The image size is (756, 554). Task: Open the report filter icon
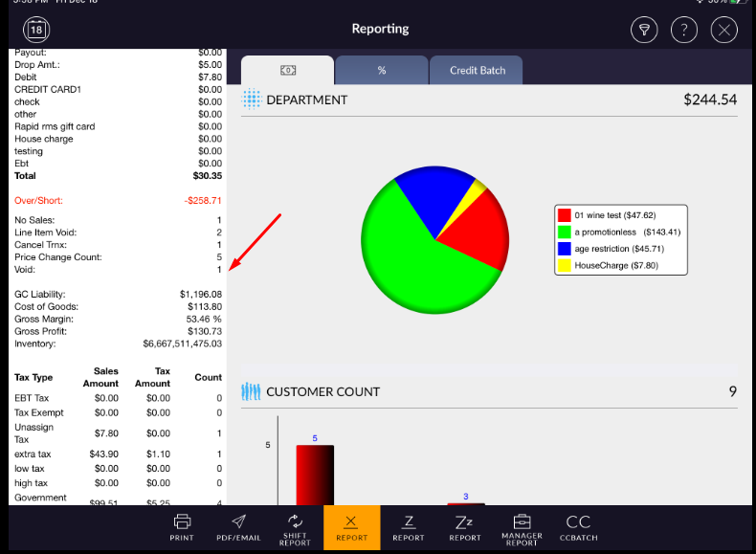(644, 30)
